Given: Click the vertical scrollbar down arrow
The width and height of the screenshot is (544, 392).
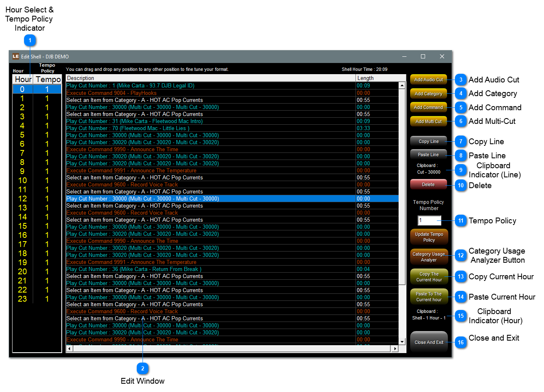Looking at the screenshot, I should [402, 341].
